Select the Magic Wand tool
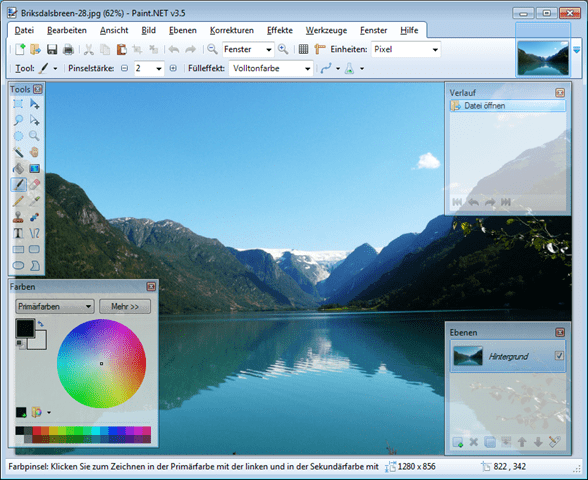 coord(18,152)
